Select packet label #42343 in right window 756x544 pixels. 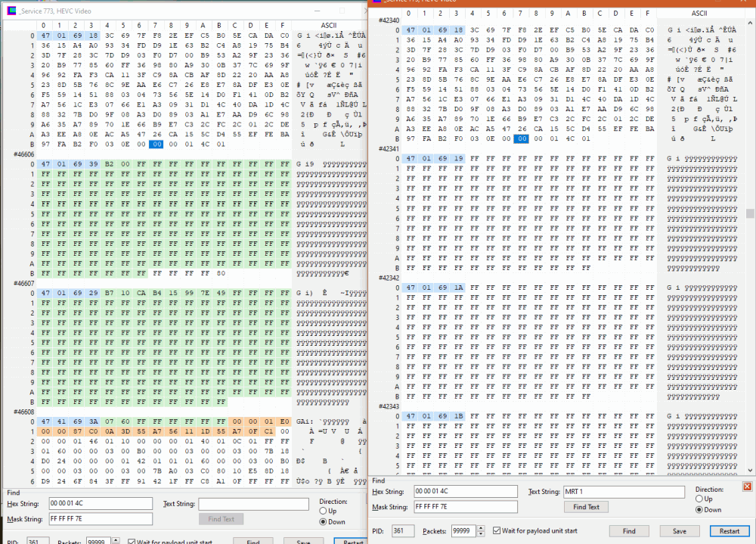tap(389, 406)
